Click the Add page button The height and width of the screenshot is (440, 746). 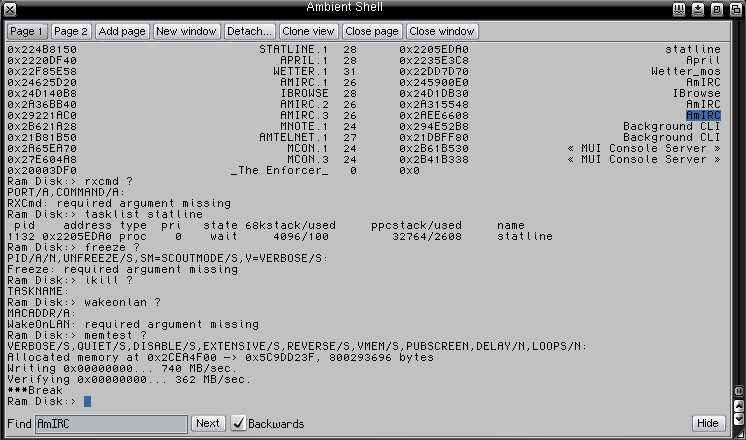122,31
